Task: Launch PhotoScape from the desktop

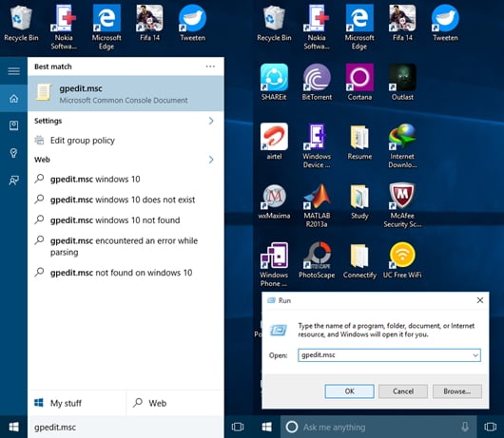Action: tap(317, 260)
